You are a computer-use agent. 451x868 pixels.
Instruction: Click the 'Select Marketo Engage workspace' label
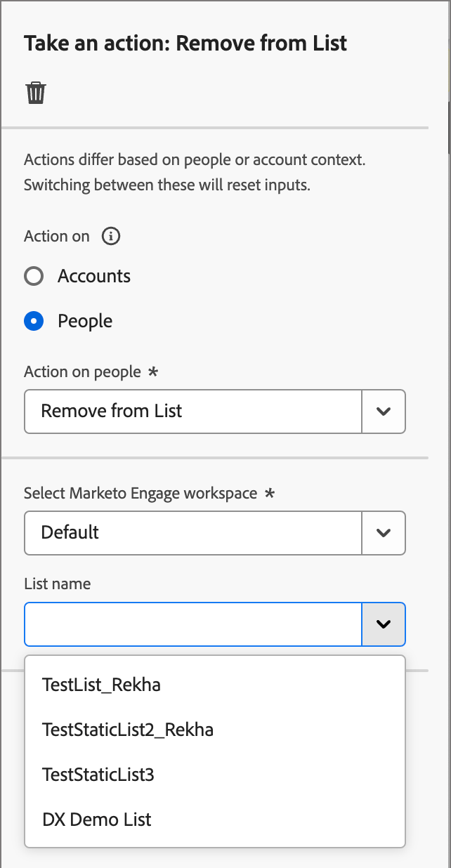pos(140,493)
